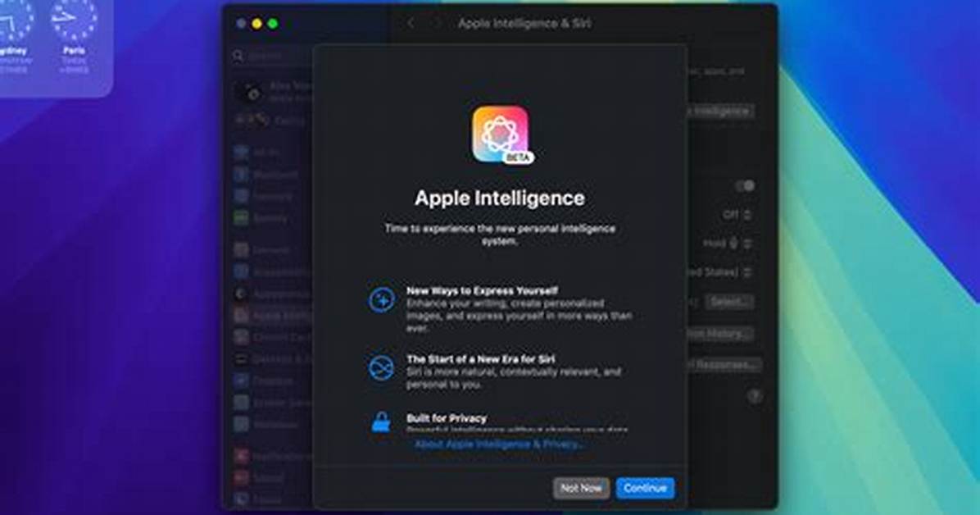Open About Apple Intelligence & Privacy link
The height and width of the screenshot is (515, 980).
[x=499, y=444]
